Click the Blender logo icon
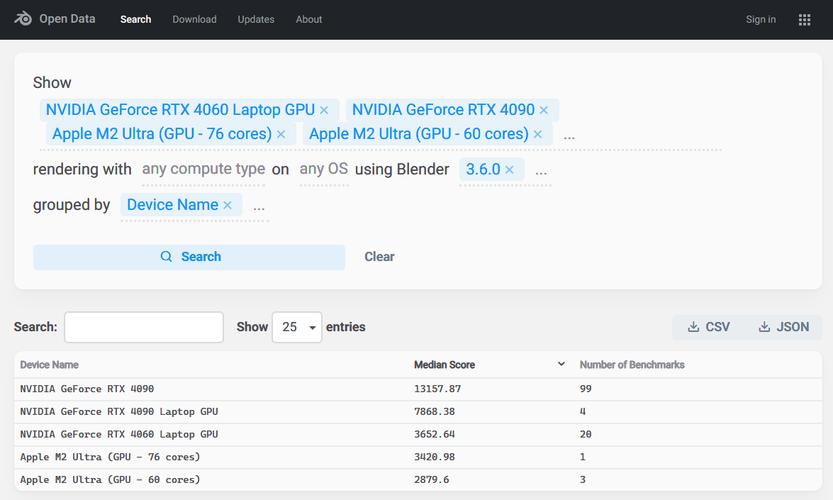Screen dimensions: 833x500 (x=23, y=19)
